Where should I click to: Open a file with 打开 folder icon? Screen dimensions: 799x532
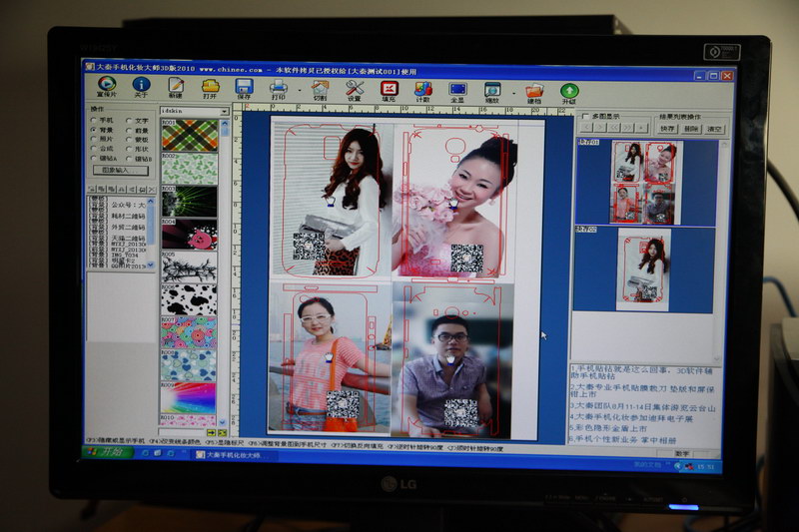point(210,88)
